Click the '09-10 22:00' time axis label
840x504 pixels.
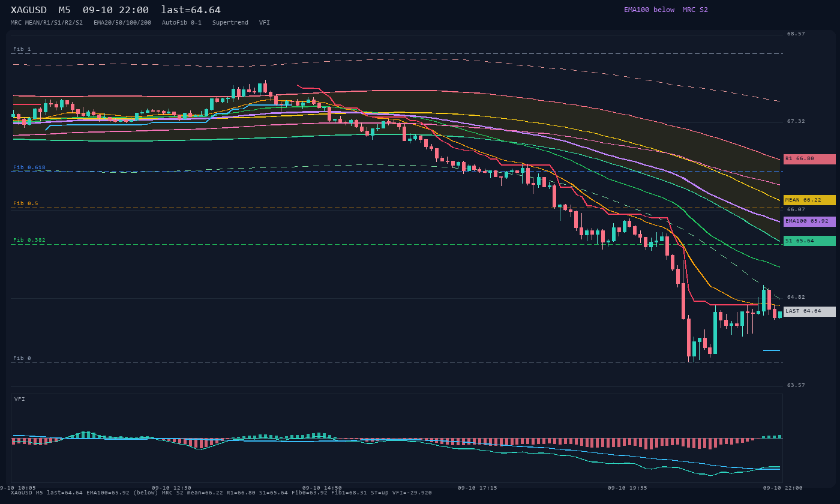[x=782, y=488]
